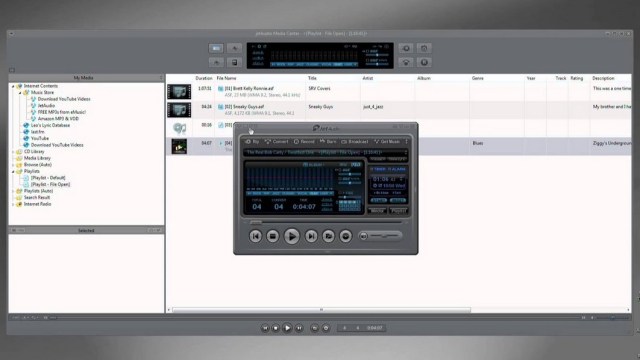Select the Sneaky Guys.asf thumbnail
Viewport: 640px width, 360px height.
click(x=179, y=110)
